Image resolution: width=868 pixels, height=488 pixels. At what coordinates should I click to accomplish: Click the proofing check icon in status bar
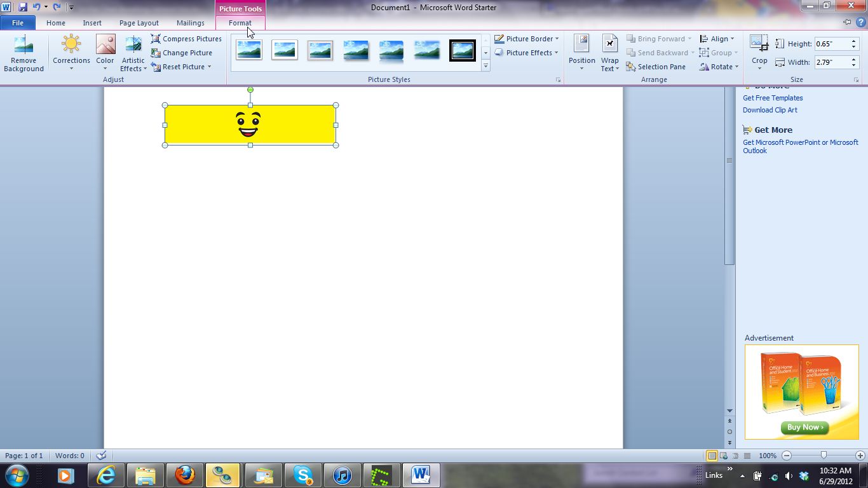101,456
